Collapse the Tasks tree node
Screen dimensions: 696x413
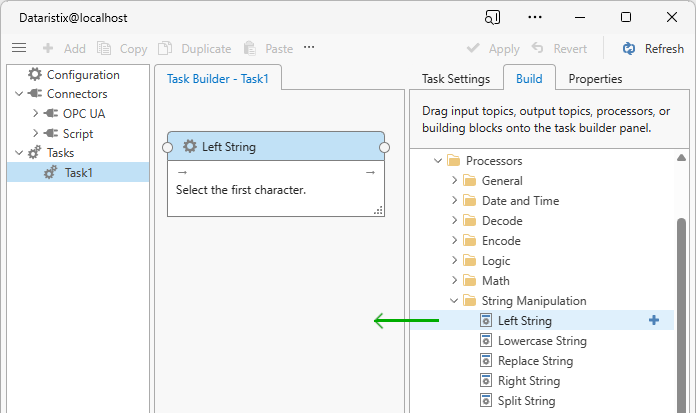click(x=19, y=152)
